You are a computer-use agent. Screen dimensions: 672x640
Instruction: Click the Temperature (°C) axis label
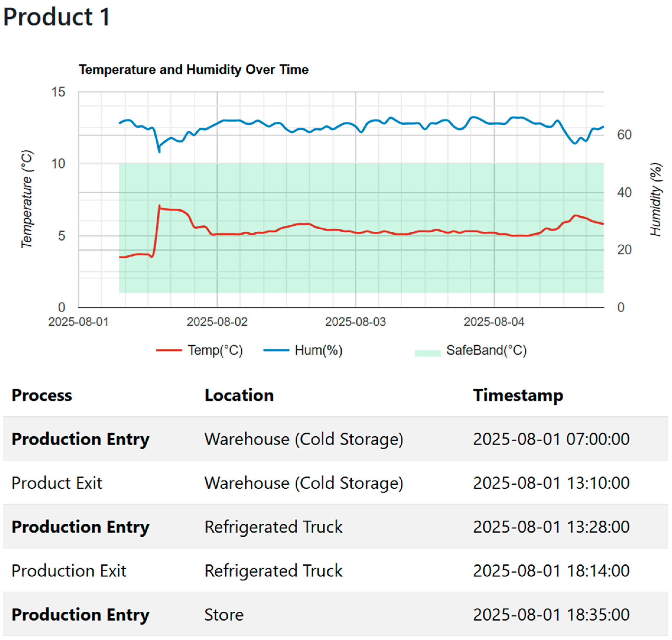pyautogui.click(x=27, y=199)
